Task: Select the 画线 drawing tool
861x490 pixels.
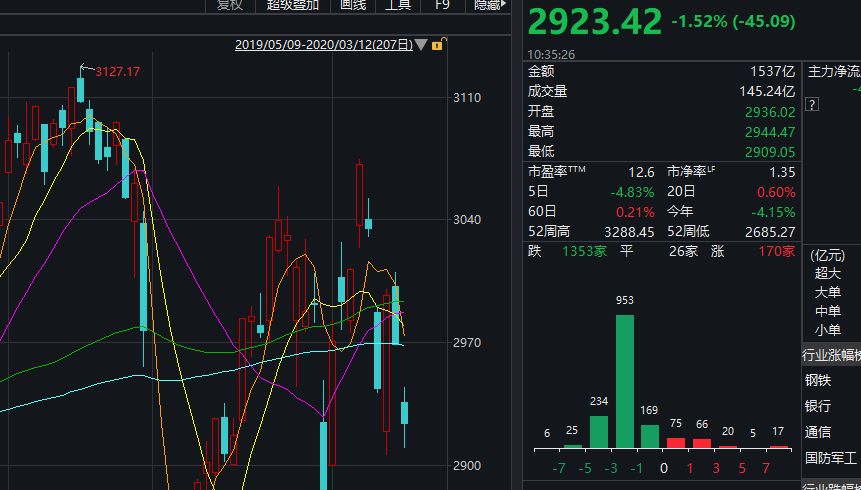Action: (353, 5)
